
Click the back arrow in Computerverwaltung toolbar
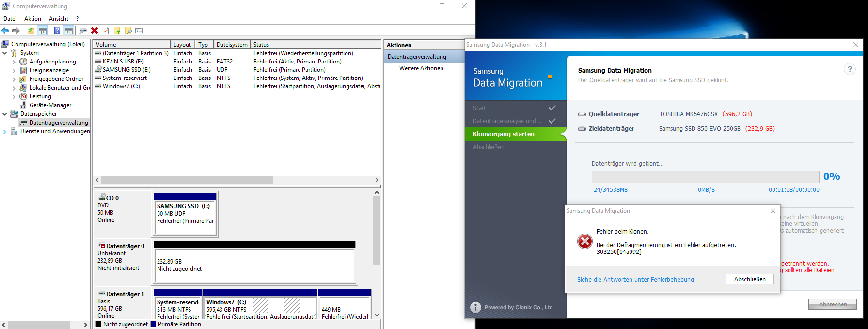pyautogui.click(x=5, y=31)
